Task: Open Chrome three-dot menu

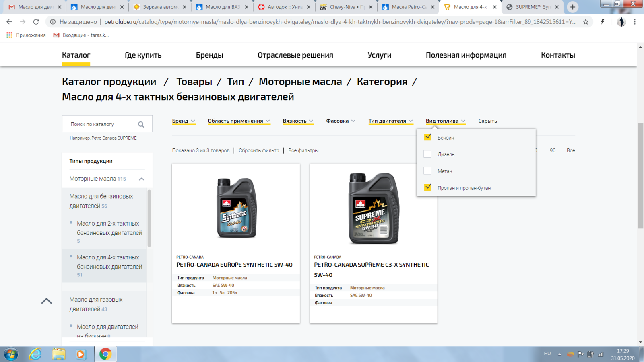Action: coord(635,22)
